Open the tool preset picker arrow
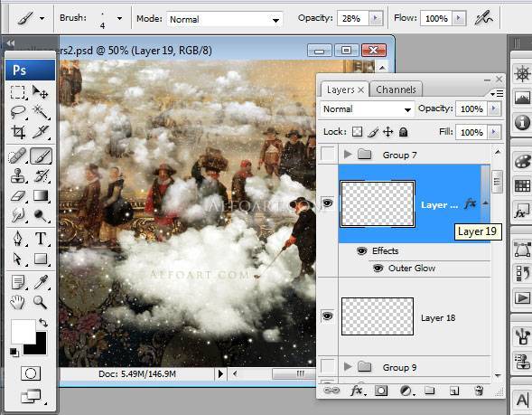Screen dimensions: 532x415 [x=42, y=18]
